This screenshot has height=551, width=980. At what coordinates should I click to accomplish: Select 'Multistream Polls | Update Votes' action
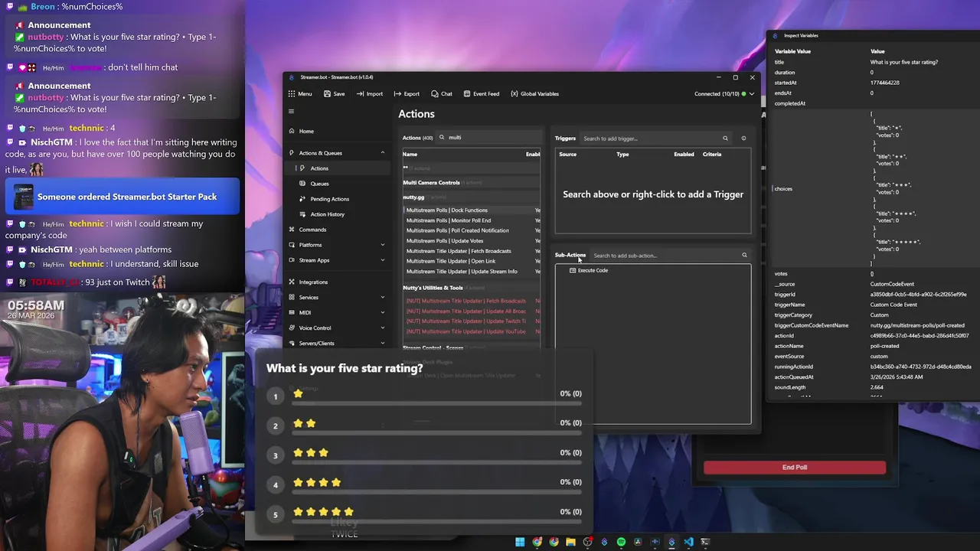point(472,241)
